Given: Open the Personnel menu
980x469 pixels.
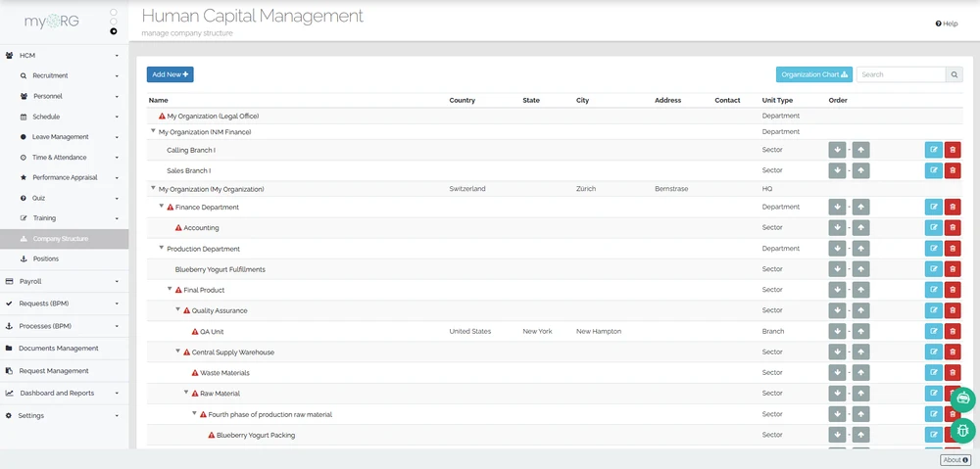Looking at the screenshot, I should click(x=65, y=96).
